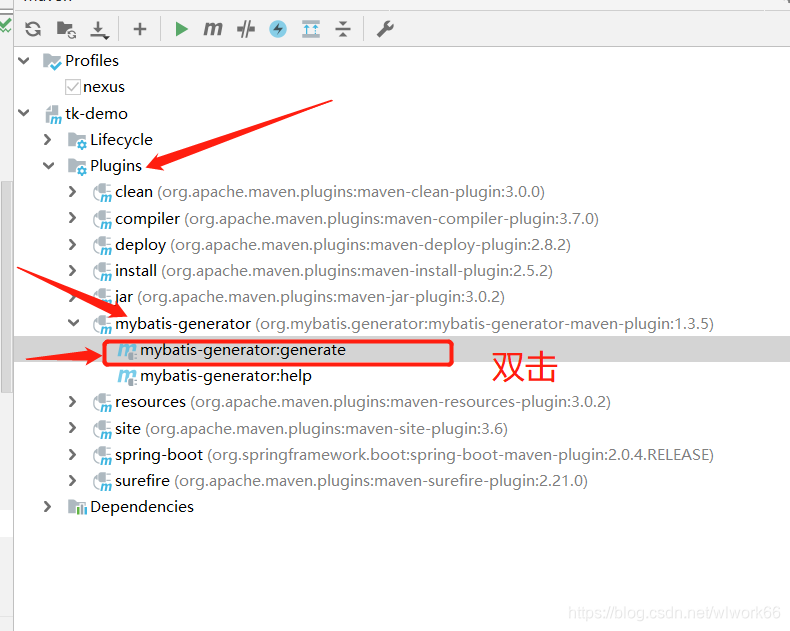Click the mybatis-generator:help goal icon
The height and width of the screenshot is (631, 790).
tap(127, 376)
